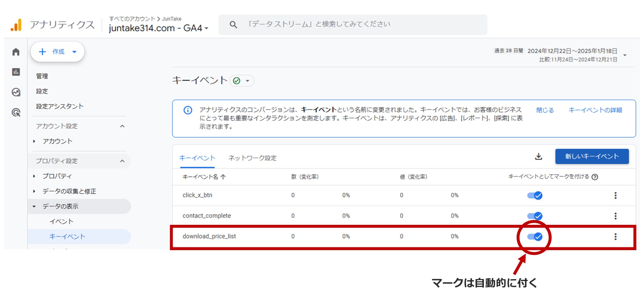Disable the download_price_list key event toggle
644x299 pixels.
pyautogui.click(x=535, y=236)
